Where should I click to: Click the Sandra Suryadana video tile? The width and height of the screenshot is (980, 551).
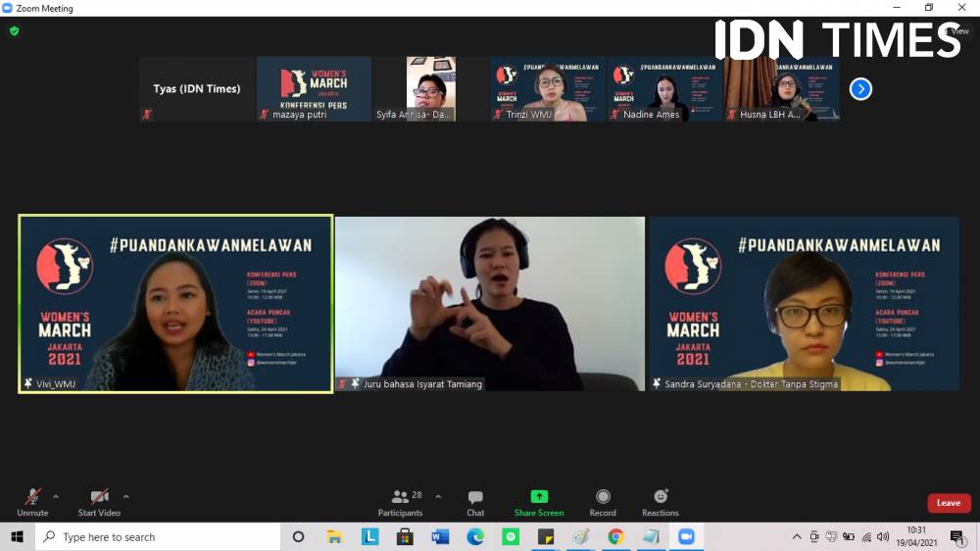pyautogui.click(x=804, y=304)
